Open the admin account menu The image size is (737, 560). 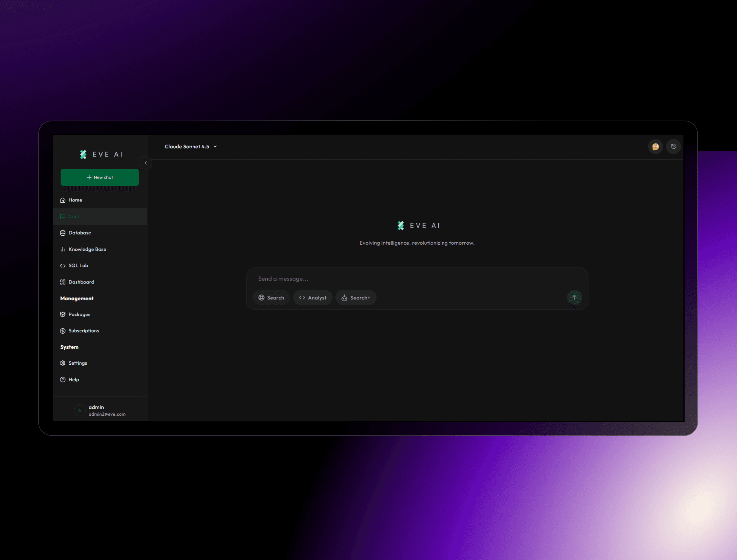point(100,410)
